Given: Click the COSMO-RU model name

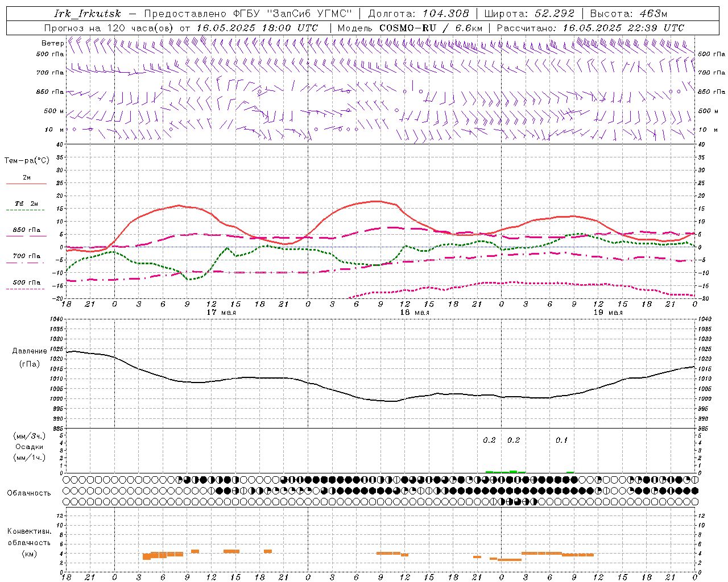Looking at the screenshot, I should [x=407, y=28].
